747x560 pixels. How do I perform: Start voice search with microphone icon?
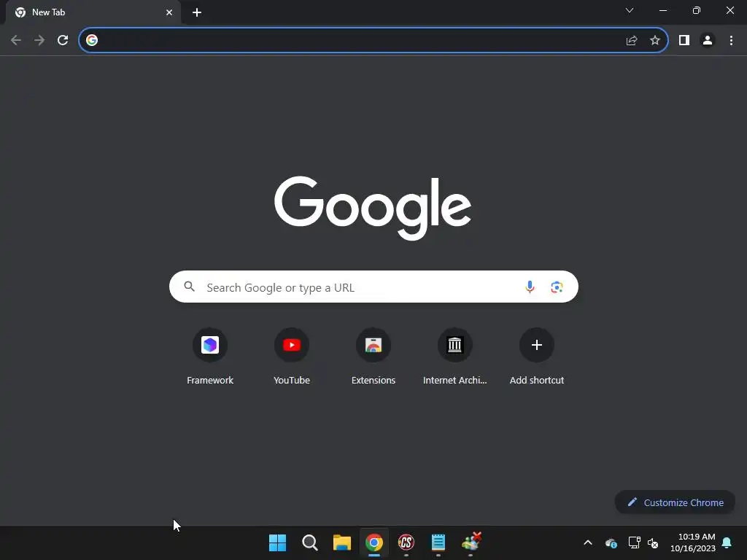[530, 287]
